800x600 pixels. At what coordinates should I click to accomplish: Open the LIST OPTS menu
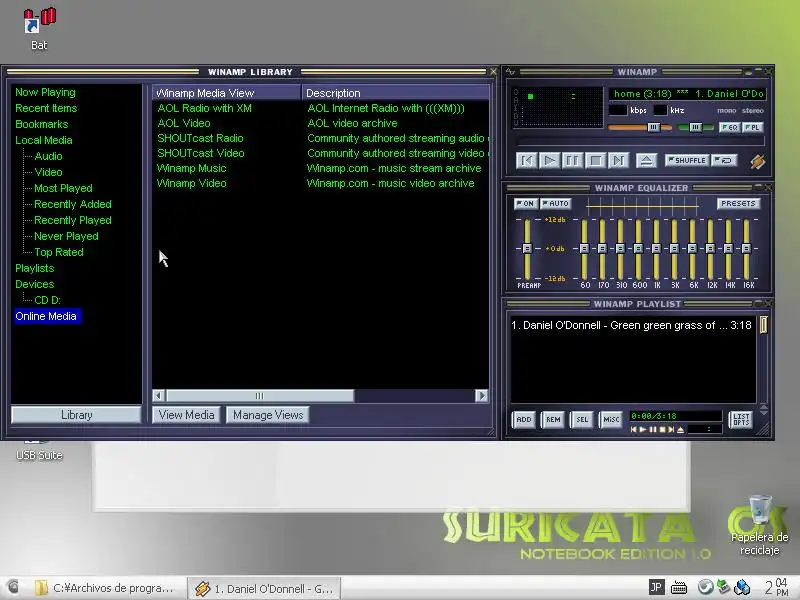point(741,420)
